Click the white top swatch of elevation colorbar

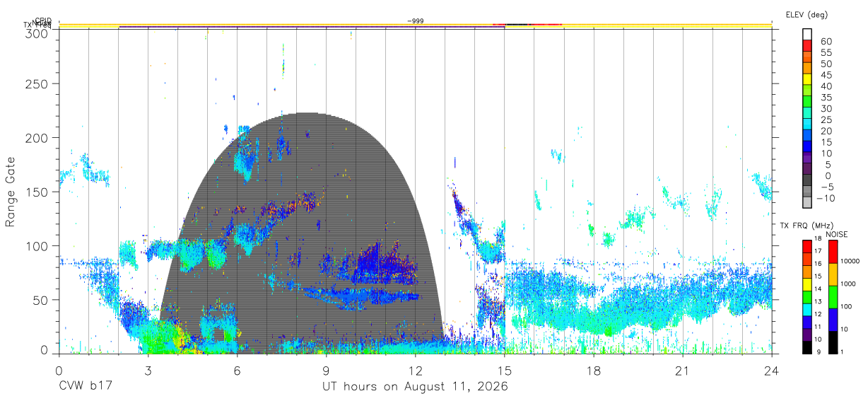pos(807,33)
